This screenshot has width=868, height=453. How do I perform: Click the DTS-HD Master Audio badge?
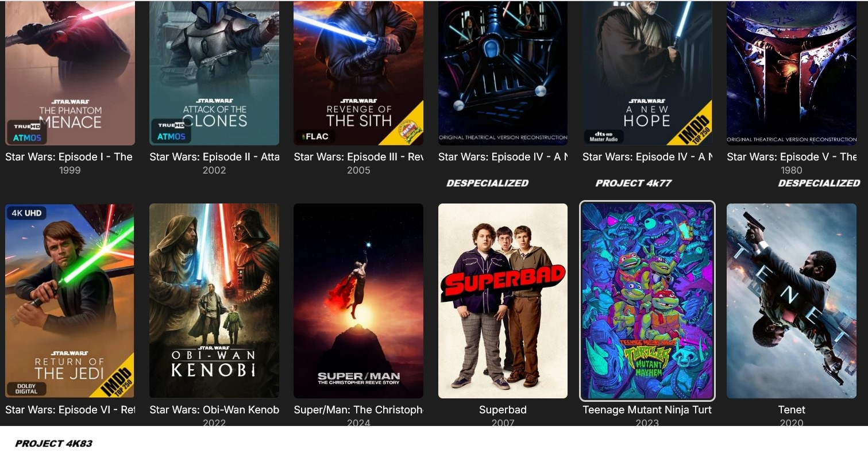[x=603, y=137]
